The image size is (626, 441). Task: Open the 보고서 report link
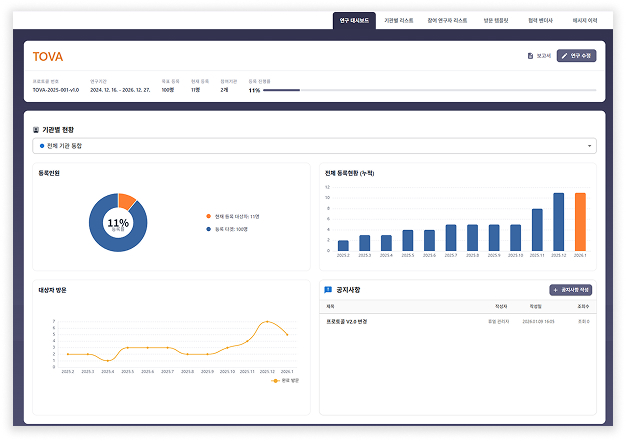tap(539, 56)
